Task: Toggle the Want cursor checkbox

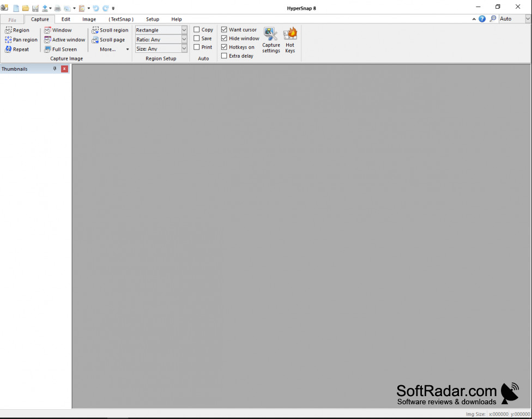Action: pyautogui.click(x=224, y=29)
